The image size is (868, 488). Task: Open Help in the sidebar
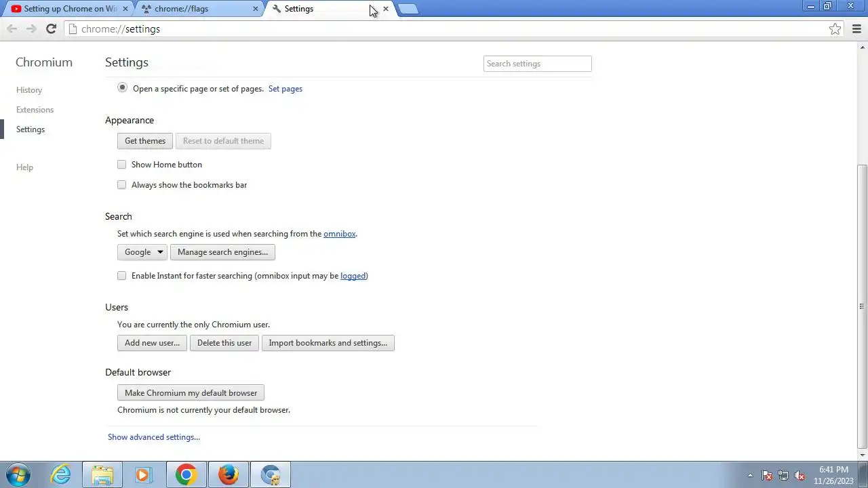coord(24,167)
